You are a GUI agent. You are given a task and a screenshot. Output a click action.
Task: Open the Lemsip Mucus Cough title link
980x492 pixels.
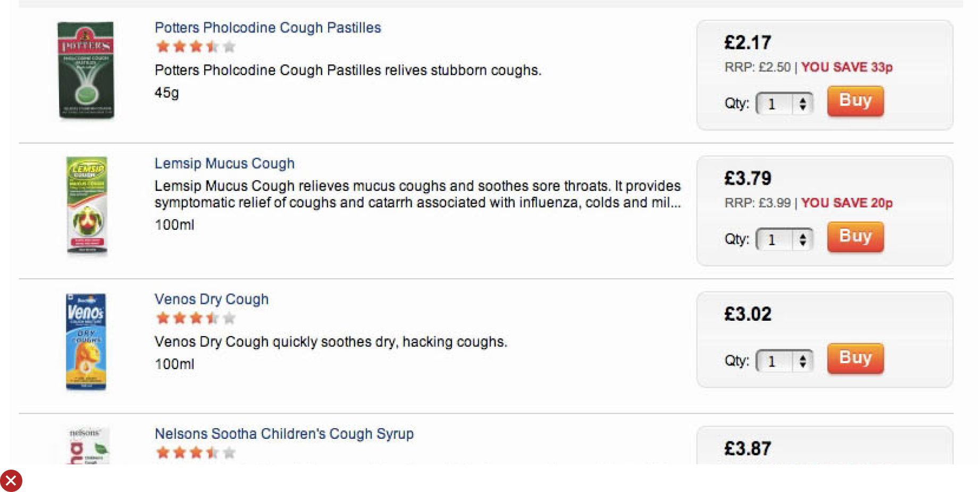[224, 163]
